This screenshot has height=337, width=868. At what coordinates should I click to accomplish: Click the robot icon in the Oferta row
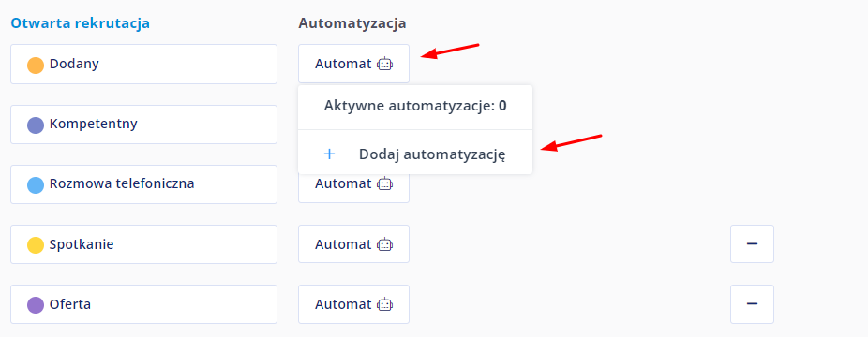(384, 304)
